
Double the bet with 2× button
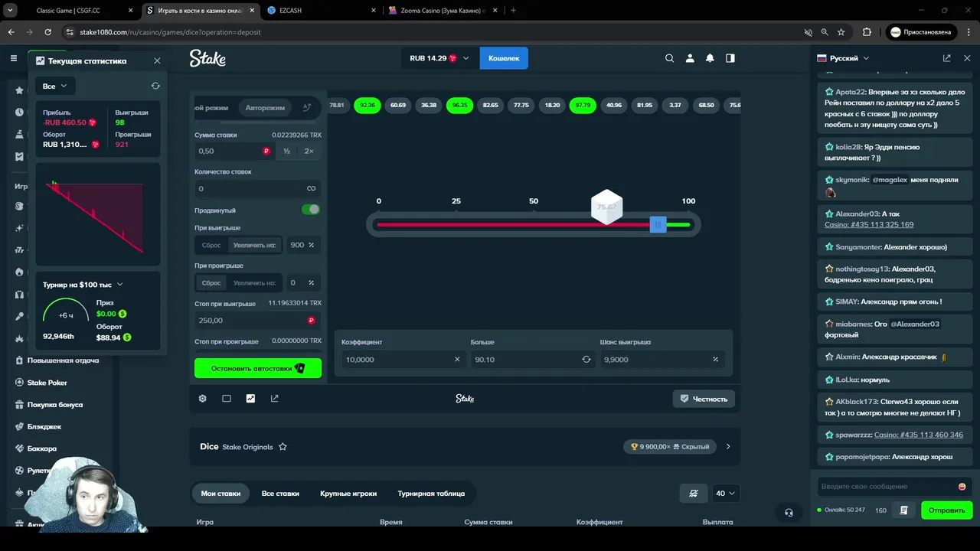click(x=309, y=152)
